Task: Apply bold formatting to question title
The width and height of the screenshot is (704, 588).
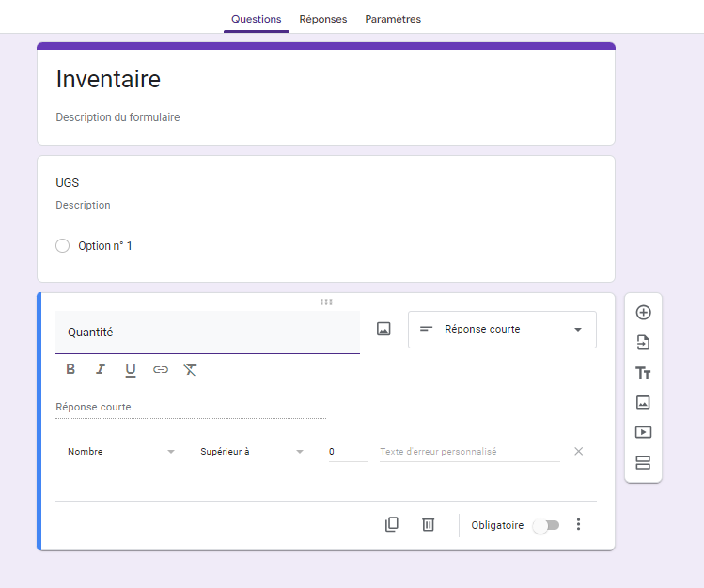Action: point(70,369)
